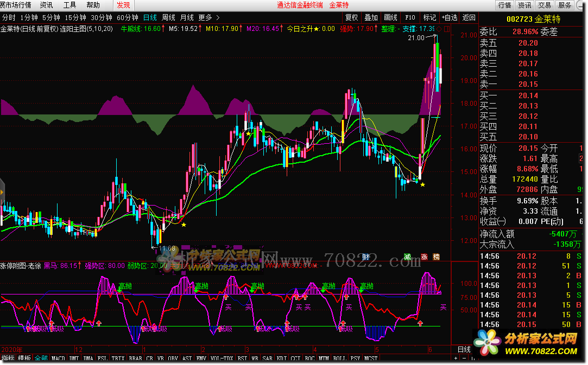This screenshot has width=588, height=365.
Task: Click the 11.68 low price label on chart
Action: (x=167, y=248)
